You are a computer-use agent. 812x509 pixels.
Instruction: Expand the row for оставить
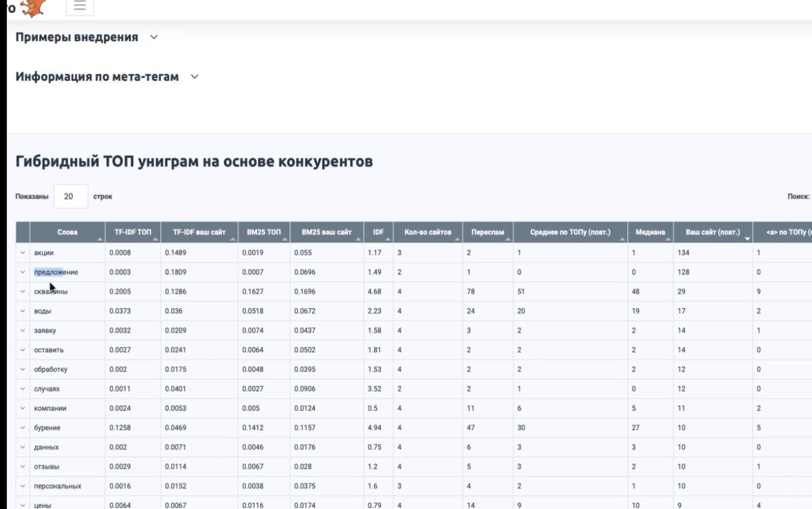pos(23,350)
